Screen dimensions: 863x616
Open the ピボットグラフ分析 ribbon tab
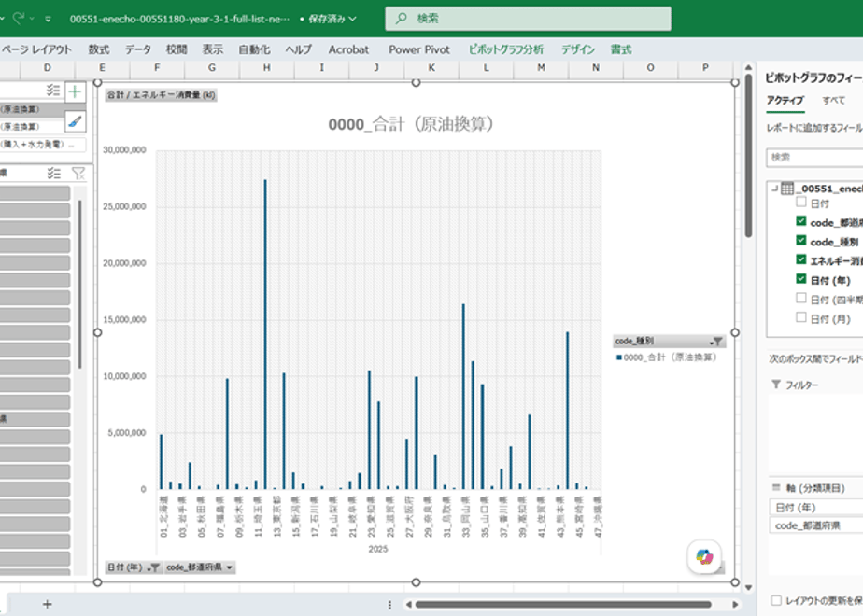tap(505, 49)
